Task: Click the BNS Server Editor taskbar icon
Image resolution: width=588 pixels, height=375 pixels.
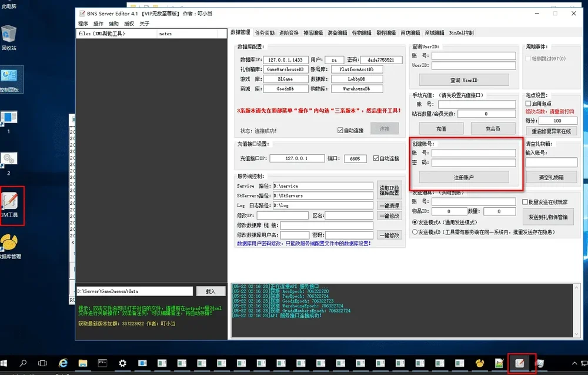Action: pyautogui.click(x=519, y=363)
